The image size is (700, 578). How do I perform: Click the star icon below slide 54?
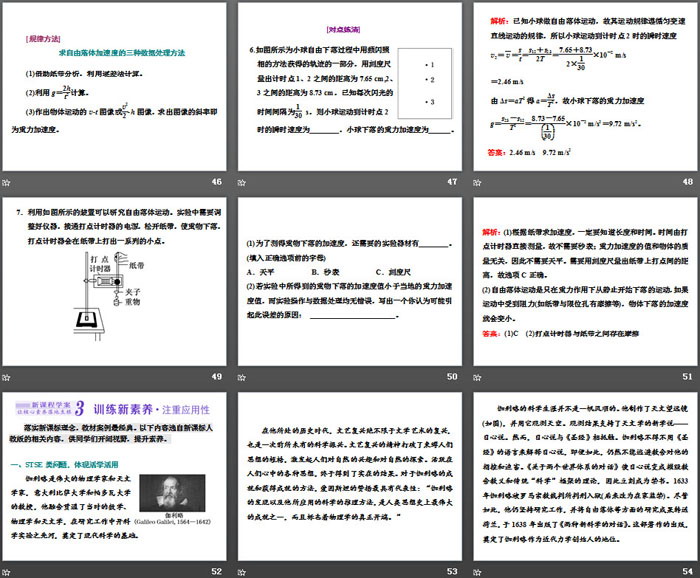coord(477,570)
